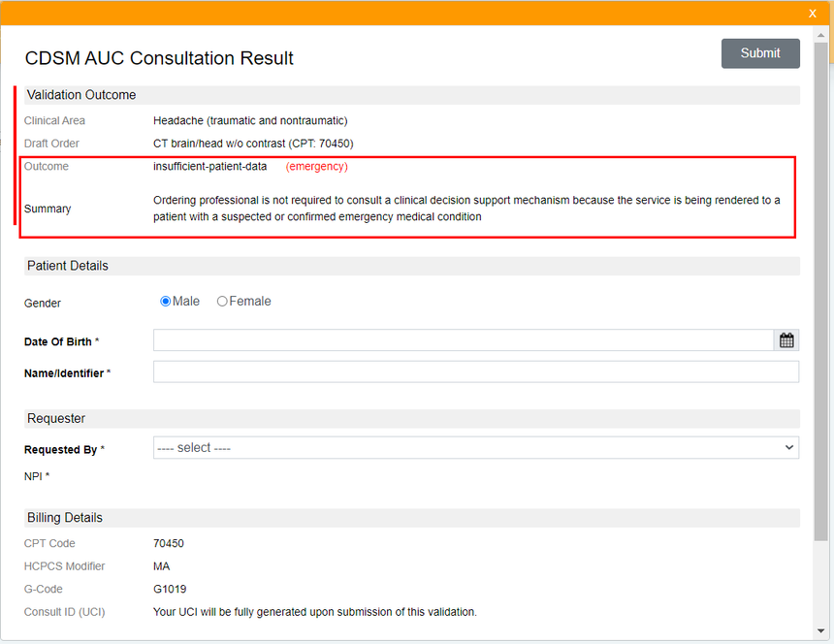
Task: Submit the consultation result
Action: coord(760,53)
